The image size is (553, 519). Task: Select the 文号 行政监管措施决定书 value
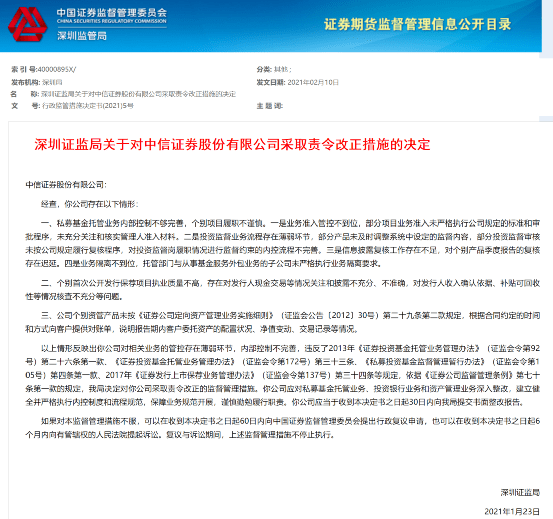coord(88,106)
